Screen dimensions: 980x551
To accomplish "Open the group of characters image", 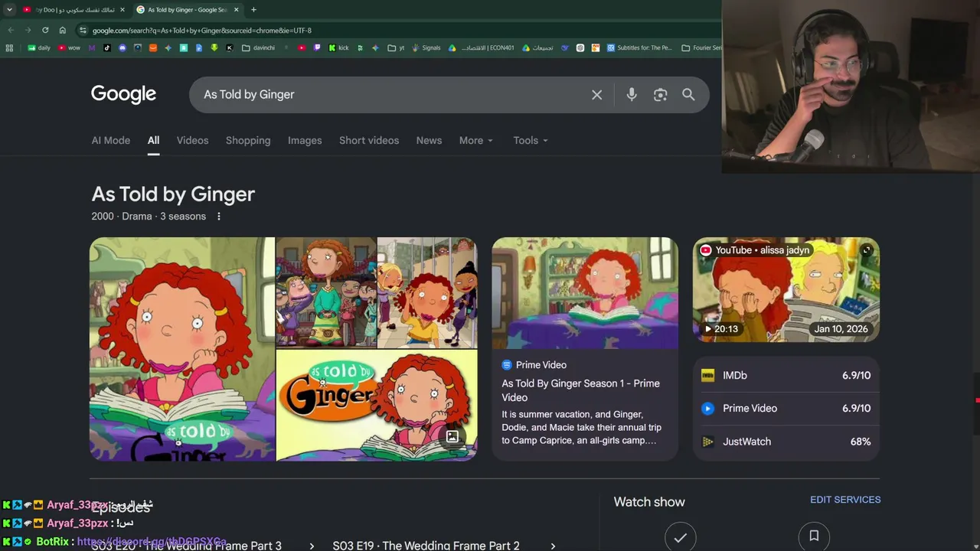I will 326,292.
